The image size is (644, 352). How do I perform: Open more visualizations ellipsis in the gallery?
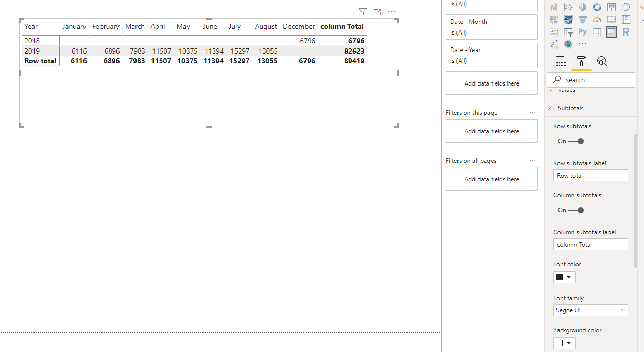tap(583, 44)
